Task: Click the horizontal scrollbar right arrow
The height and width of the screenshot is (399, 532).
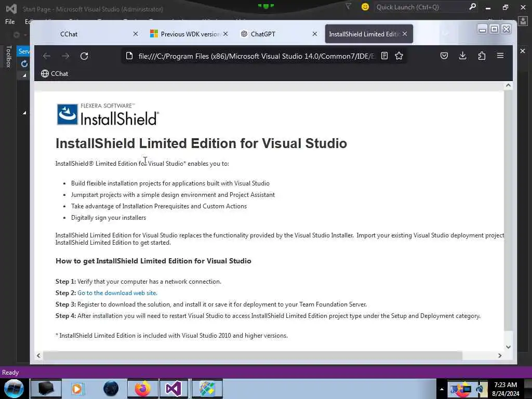Action: 500,355
